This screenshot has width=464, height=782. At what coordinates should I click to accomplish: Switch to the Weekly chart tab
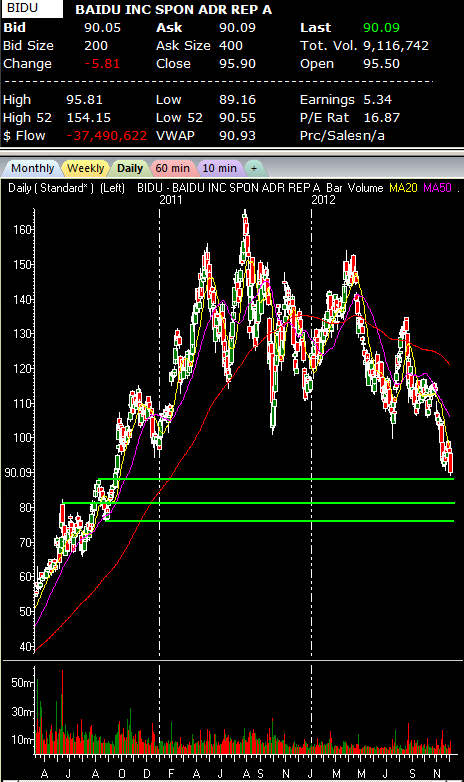85,169
